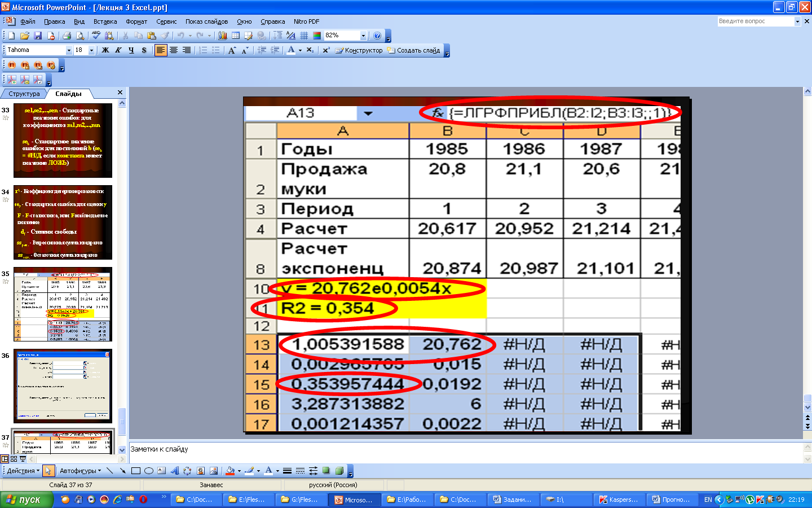Decrease font size with the small A icon
812x508 pixels.
[245, 50]
